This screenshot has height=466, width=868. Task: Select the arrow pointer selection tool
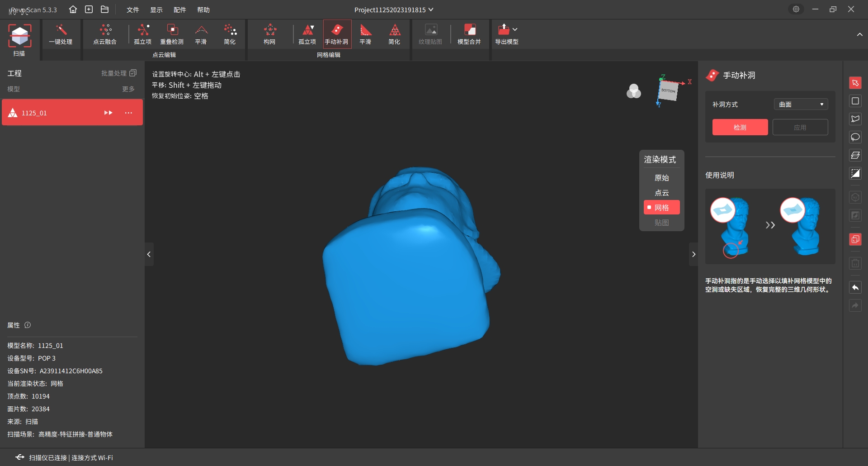855,83
